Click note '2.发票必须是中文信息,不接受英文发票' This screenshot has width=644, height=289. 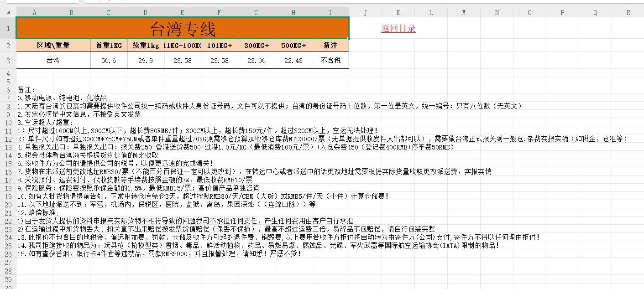pyautogui.click(x=79, y=114)
